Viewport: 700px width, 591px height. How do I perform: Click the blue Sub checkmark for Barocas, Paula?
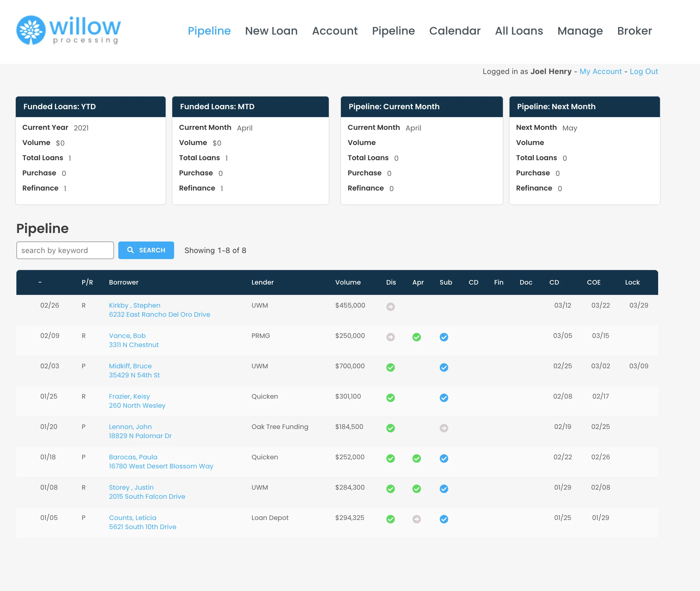(x=444, y=458)
